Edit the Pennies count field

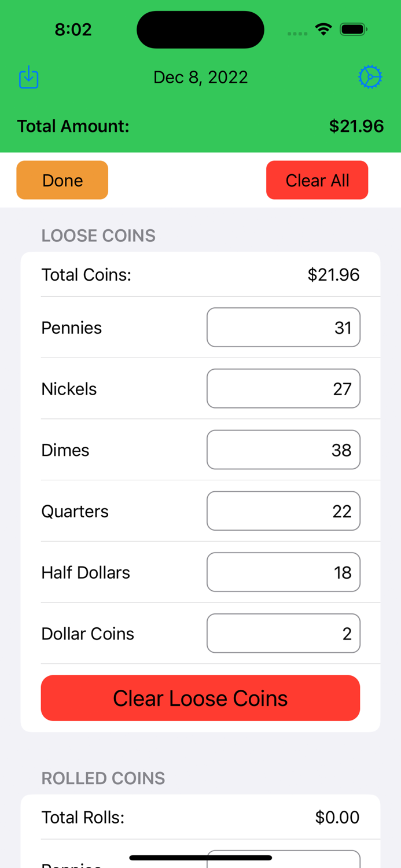click(x=283, y=328)
